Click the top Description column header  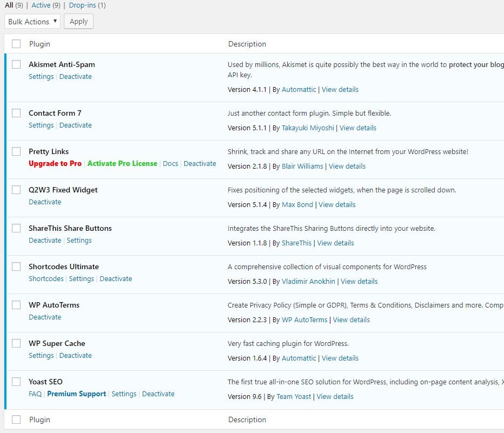[x=247, y=44]
